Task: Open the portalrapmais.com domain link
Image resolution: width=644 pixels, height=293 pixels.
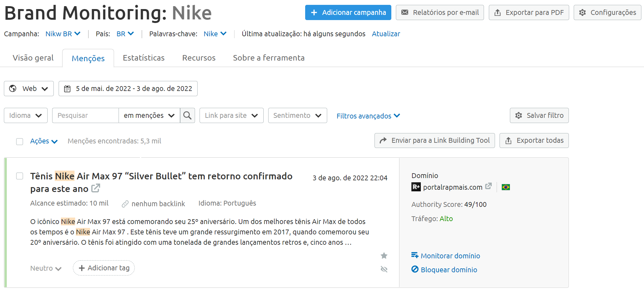Action: pyautogui.click(x=453, y=187)
